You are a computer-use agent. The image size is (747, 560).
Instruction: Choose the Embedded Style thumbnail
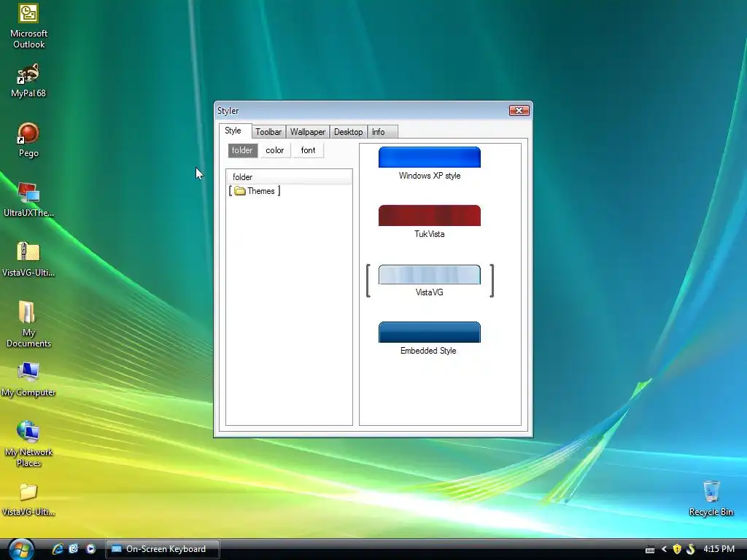[x=429, y=332]
